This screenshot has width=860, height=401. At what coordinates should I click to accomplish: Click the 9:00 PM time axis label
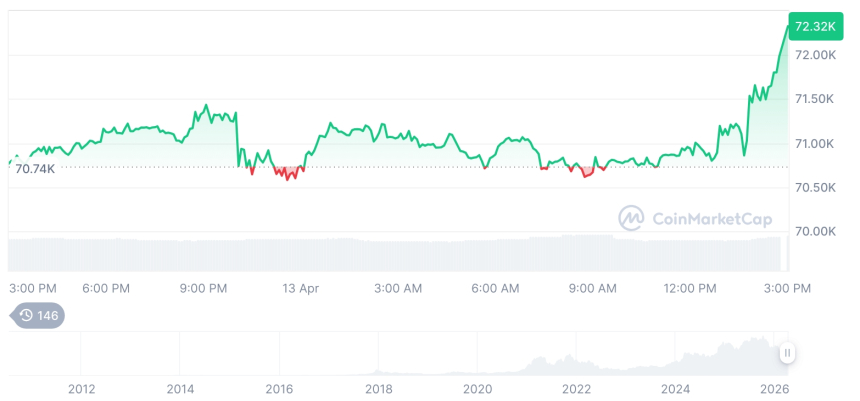click(204, 288)
